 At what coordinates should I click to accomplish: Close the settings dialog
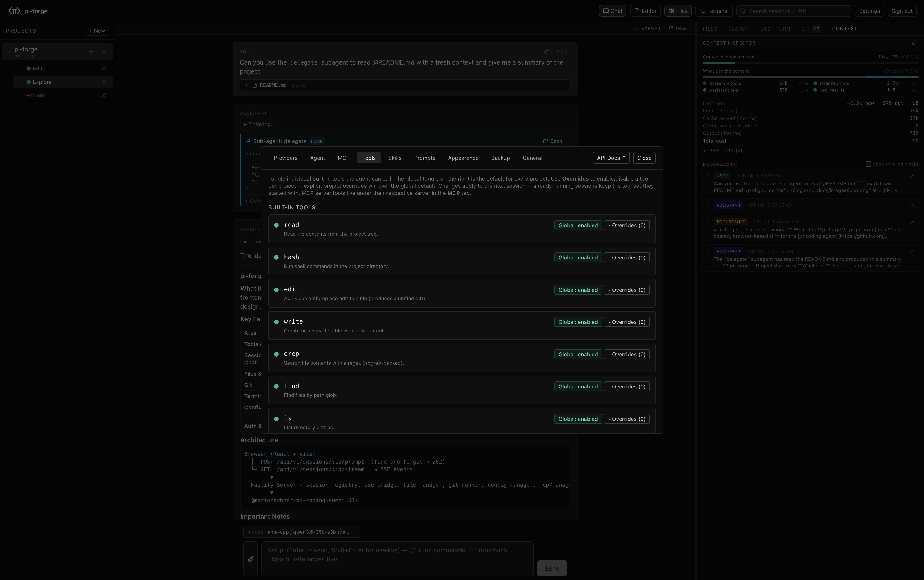click(644, 158)
